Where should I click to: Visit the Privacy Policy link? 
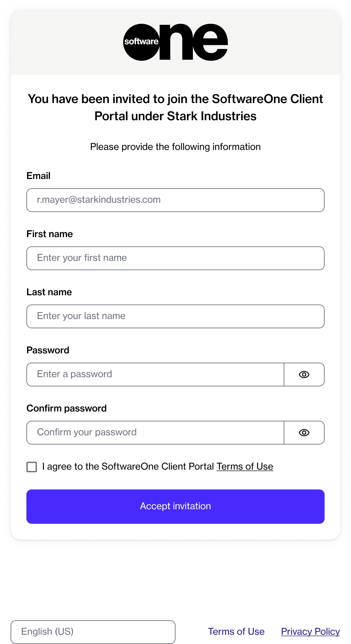tap(310, 631)
